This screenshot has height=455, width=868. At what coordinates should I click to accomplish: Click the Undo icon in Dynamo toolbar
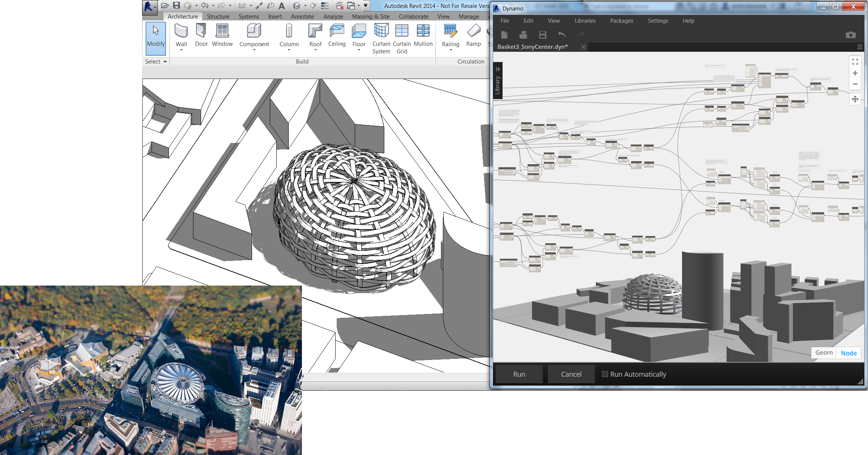562,35
